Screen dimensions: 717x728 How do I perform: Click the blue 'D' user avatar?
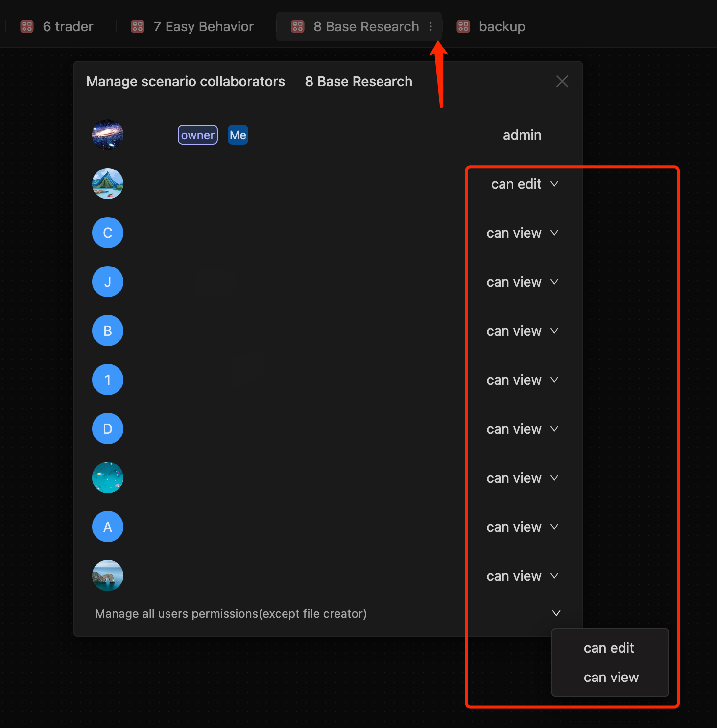[x=108, y=429]
